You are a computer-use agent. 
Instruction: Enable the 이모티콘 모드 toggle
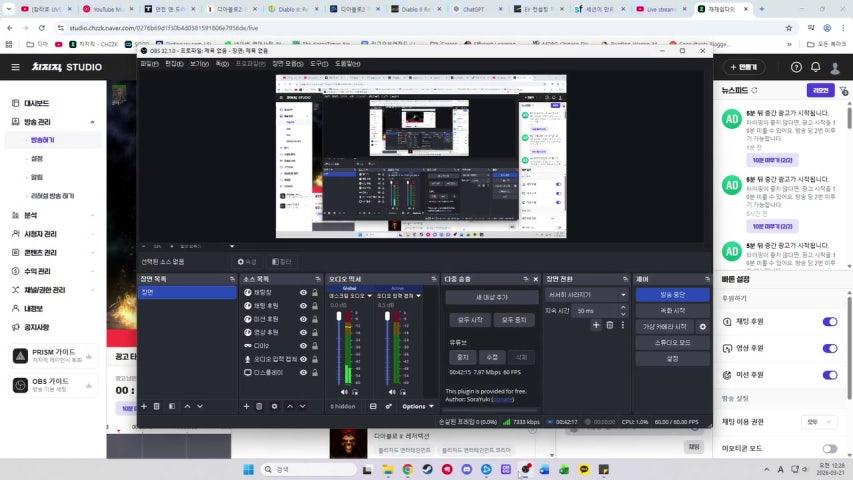coord(829,449)
